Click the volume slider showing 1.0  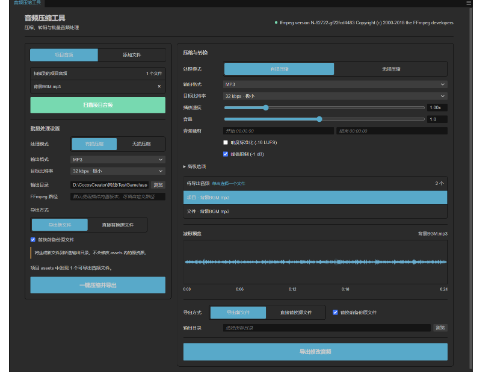coord(325,119)
